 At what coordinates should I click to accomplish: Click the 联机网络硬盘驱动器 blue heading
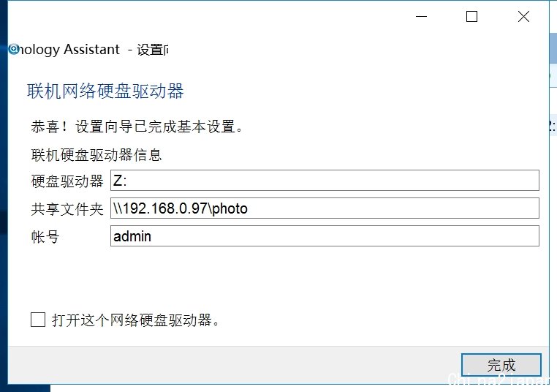click(x=105, y=91)
